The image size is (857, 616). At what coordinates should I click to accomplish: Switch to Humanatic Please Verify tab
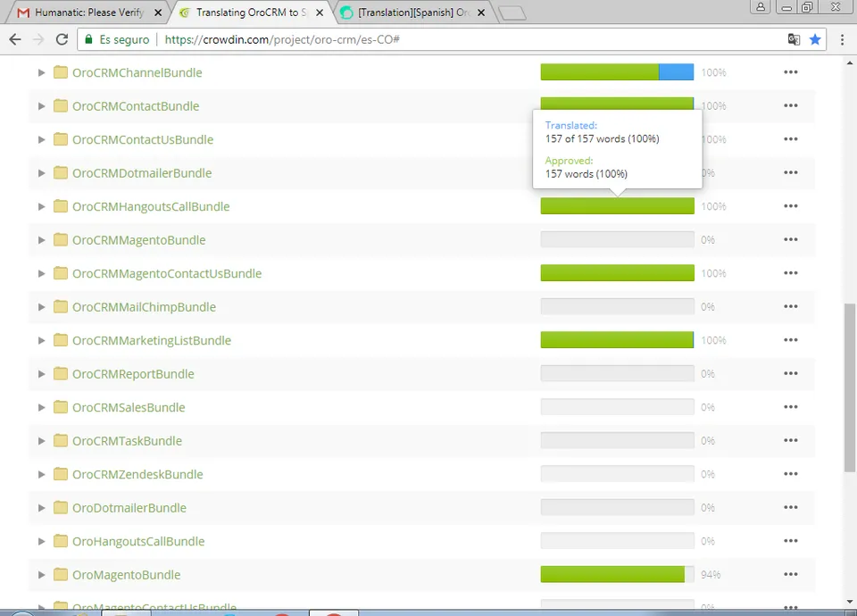coord(87,12)
